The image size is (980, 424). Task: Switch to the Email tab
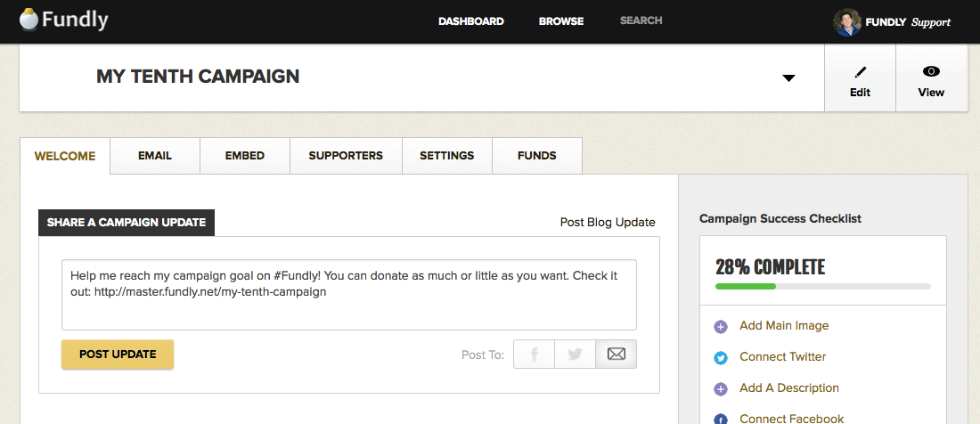click(x=155, y=156)
